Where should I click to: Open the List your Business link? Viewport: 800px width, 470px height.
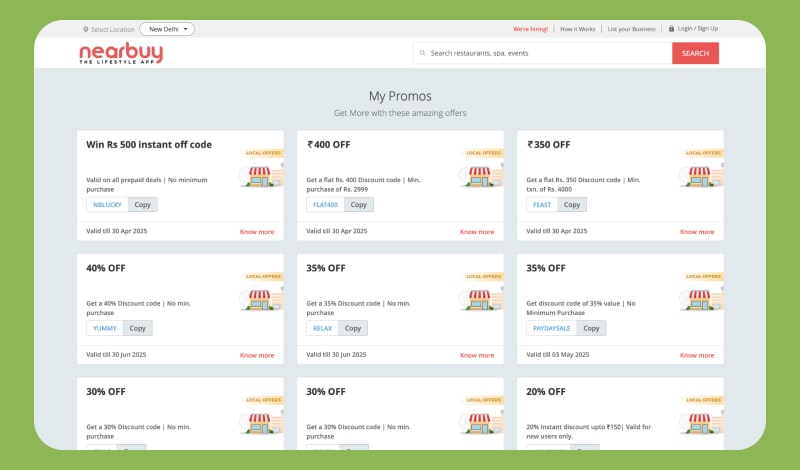[632, 29]
